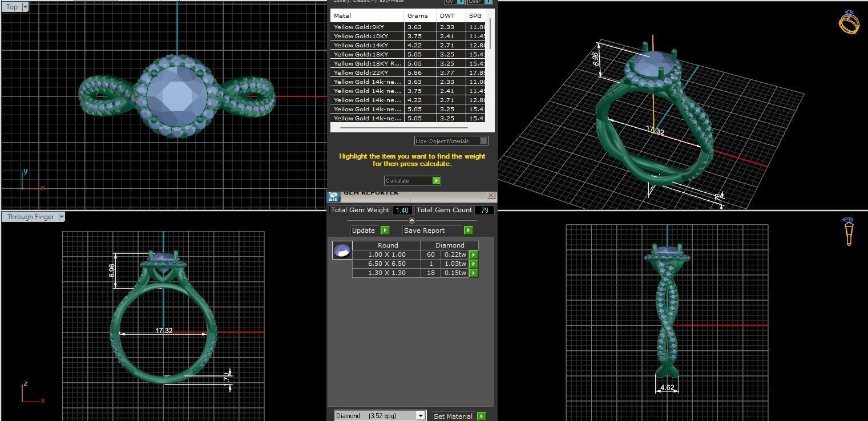
Task: Click the round diamond gem thumbnail
Action: [x=342, y=250]
